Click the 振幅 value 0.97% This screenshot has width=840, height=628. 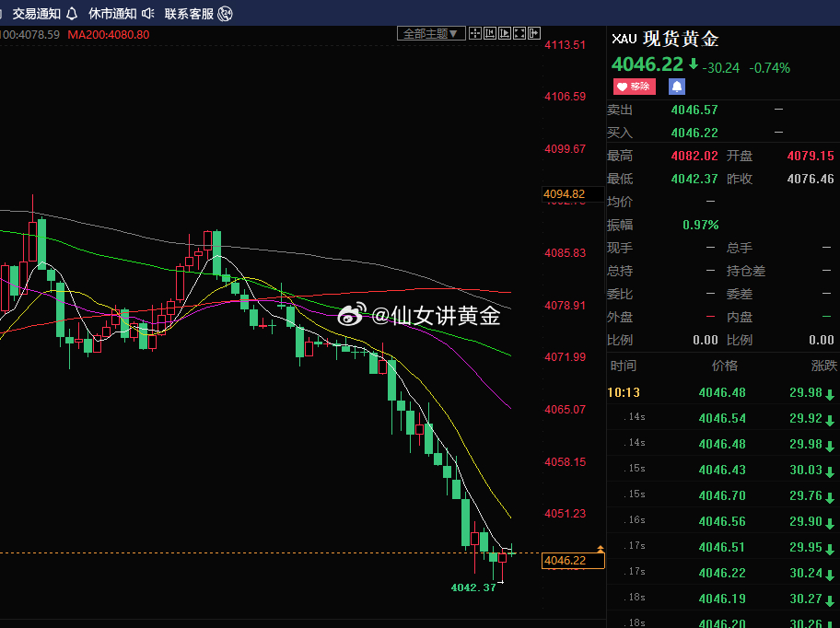[701, 225]
